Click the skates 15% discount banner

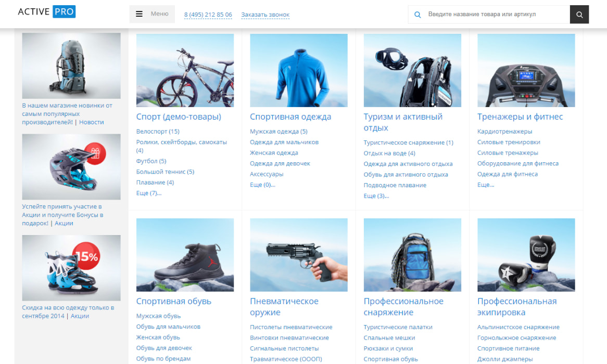point(71,268)
